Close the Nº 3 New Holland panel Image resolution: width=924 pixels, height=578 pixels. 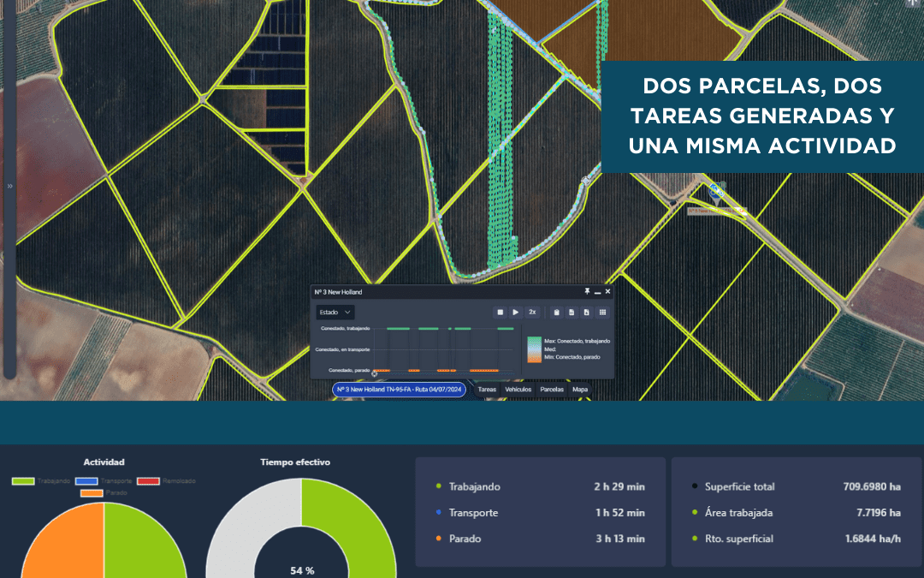(607, 291)
